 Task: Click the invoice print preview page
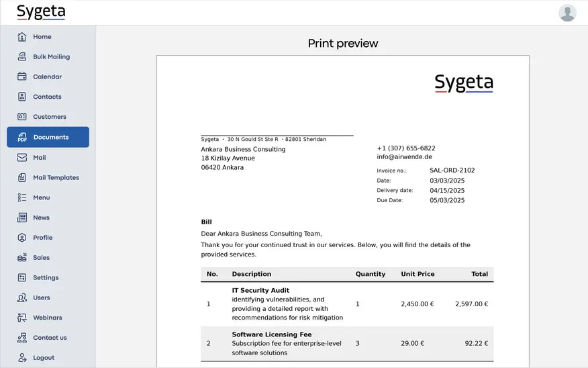[342, 215]
